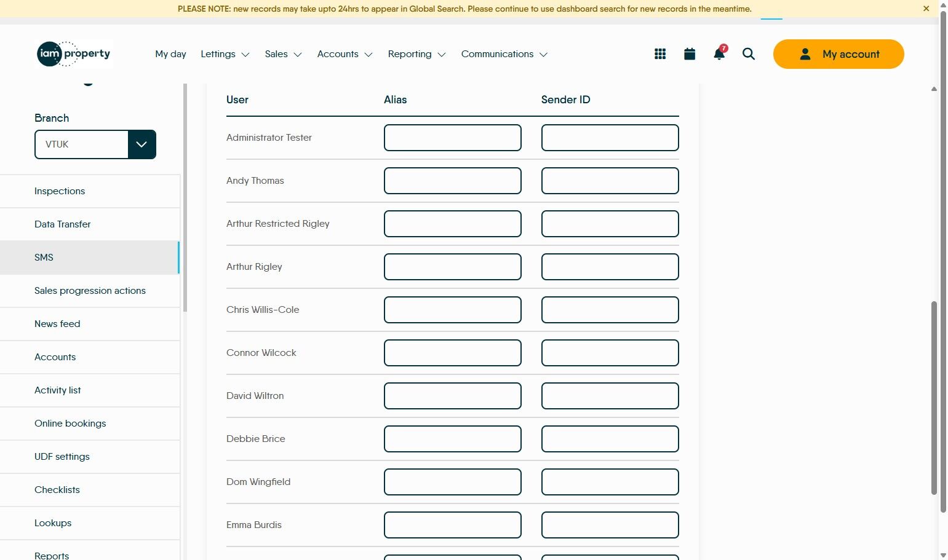Open the apps grid icon

pos(660,54)
